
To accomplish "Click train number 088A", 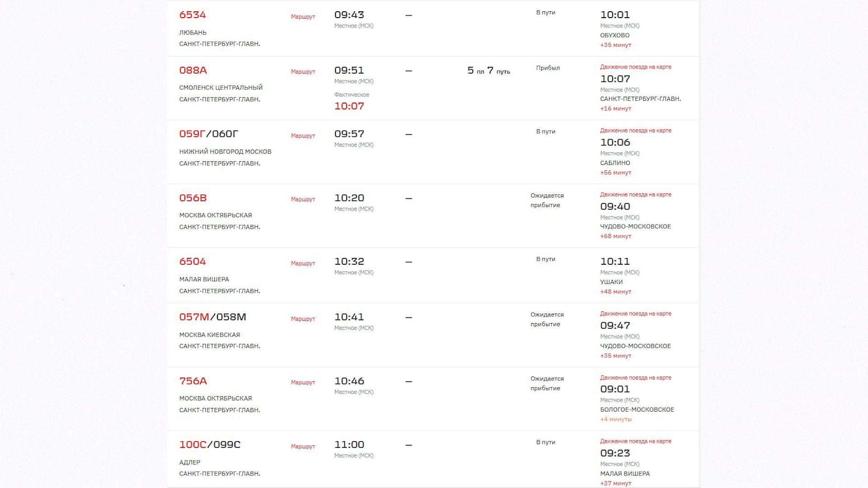I will 193,70.
